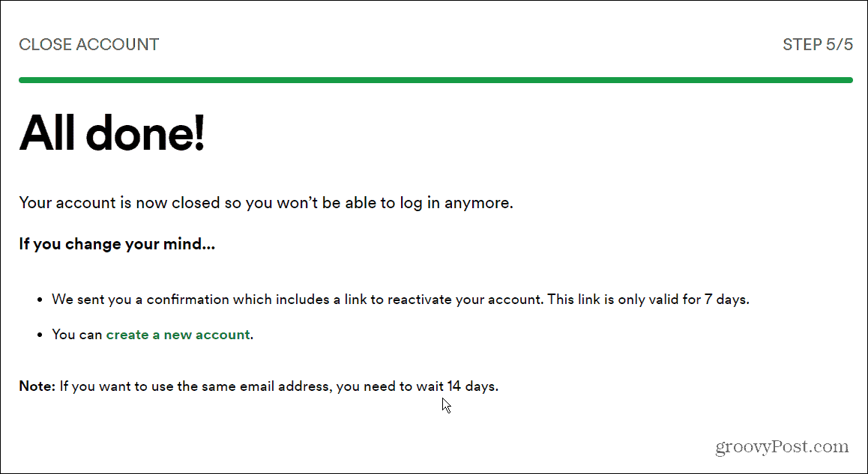Click the bullet dot before You can
Image resolution: width=868 pixels, height=474 pixels.
40,335
